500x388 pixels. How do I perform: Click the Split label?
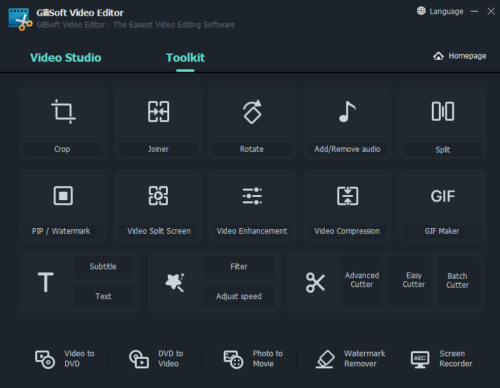coord(443,150)
